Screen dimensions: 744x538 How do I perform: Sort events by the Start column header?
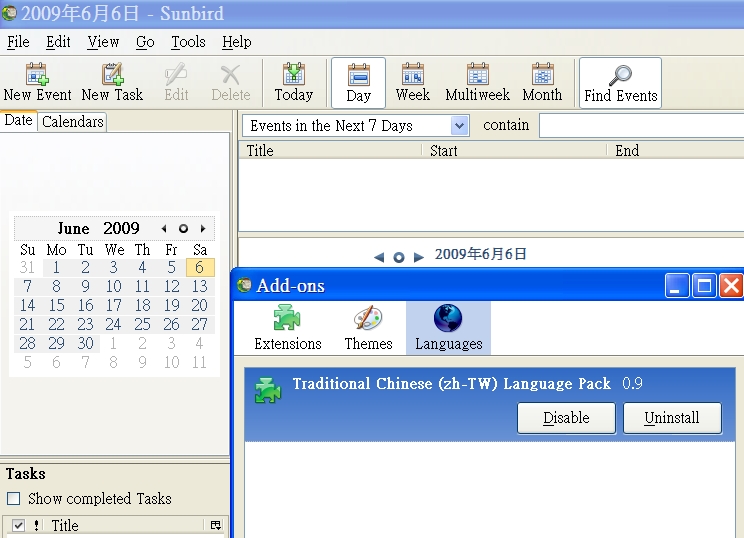[x=514, y=151]
